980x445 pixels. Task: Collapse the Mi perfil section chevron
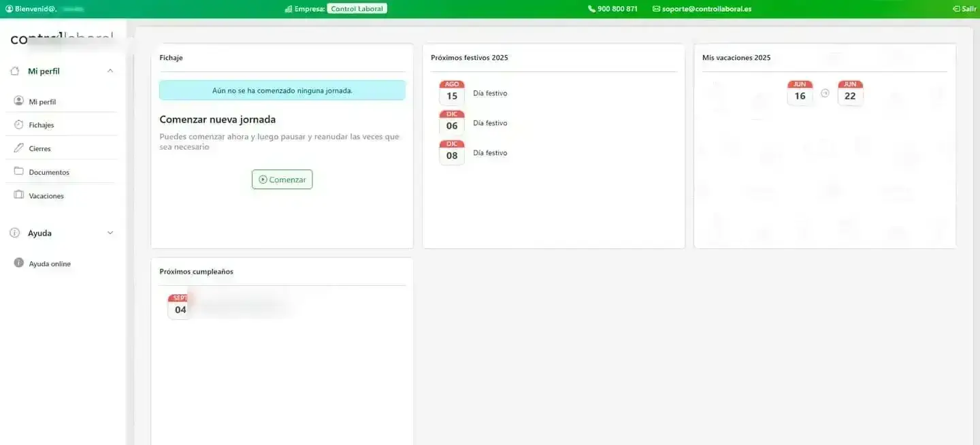[110, 71]
